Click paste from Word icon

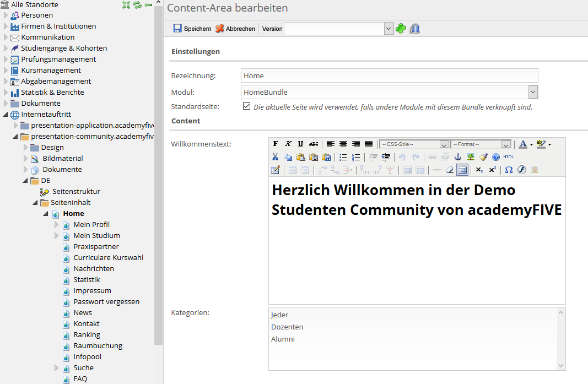click(326, 157)
